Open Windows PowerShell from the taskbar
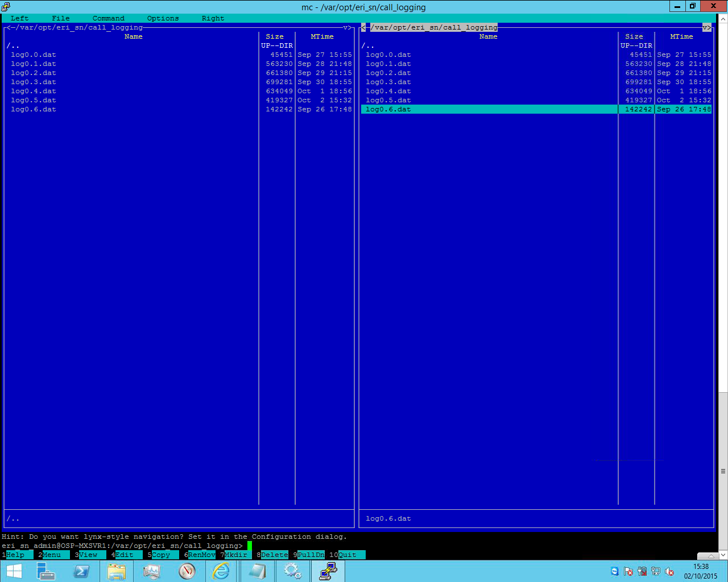The height and width of the screenshot is (582, 728). point(81,571)
